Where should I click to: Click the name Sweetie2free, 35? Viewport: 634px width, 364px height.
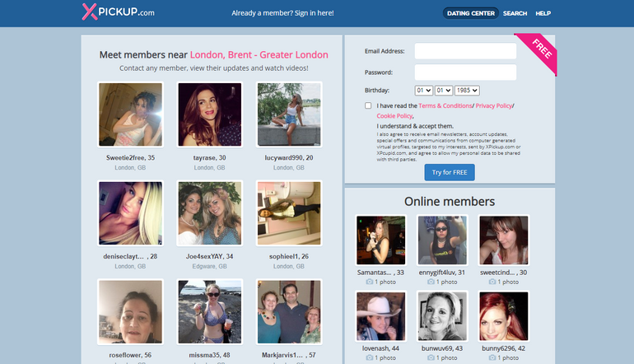coord(131,158)
